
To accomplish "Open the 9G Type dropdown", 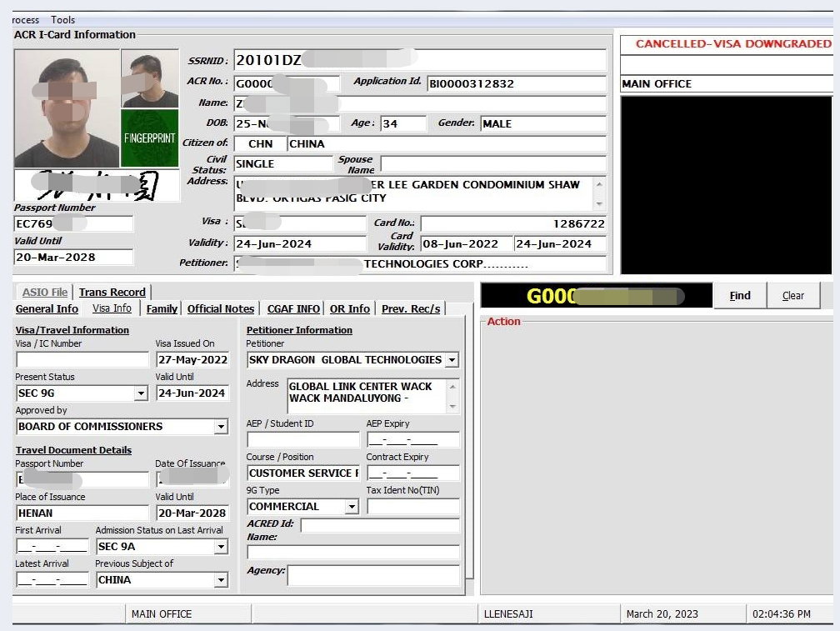I will click(352, 507).
